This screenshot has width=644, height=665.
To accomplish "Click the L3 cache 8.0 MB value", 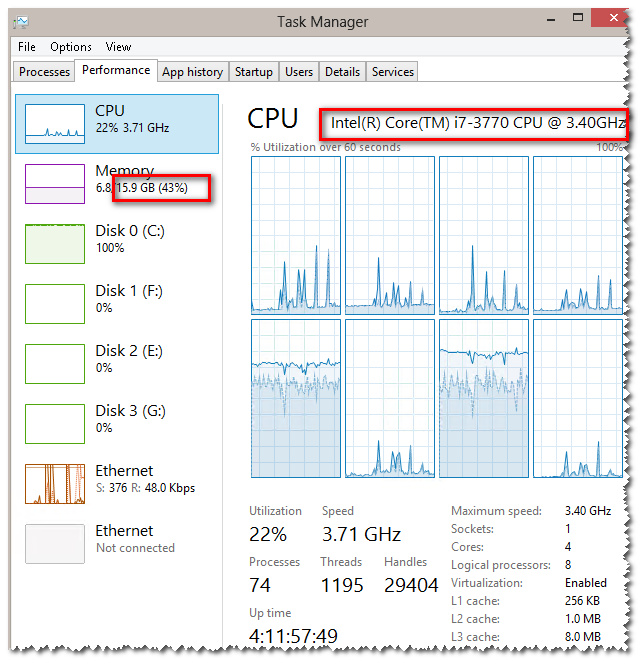I will coord(582,637).
